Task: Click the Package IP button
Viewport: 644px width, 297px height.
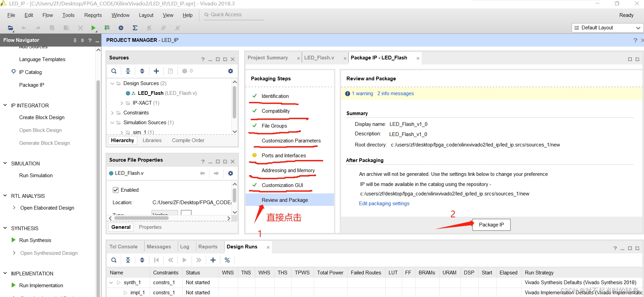Action: [491, 225]
